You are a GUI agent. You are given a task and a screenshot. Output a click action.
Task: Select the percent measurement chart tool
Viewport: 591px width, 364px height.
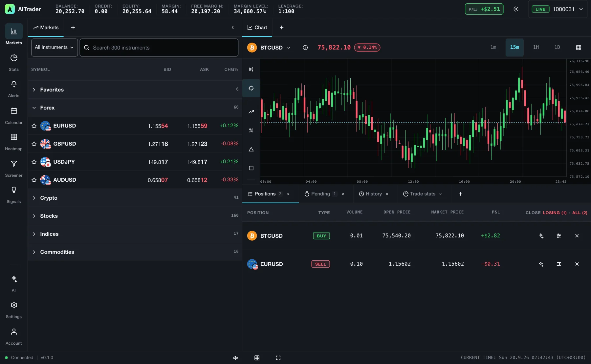click(251, 130)
